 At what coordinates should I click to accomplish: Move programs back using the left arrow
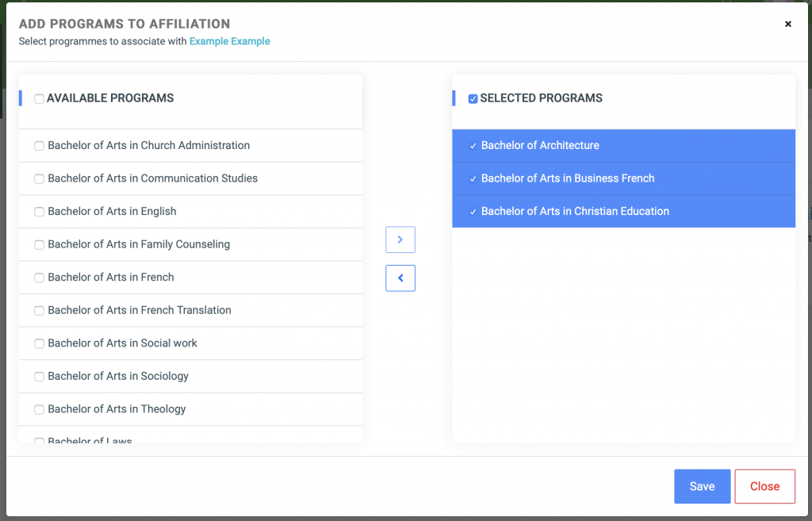(x=400, y=278)
